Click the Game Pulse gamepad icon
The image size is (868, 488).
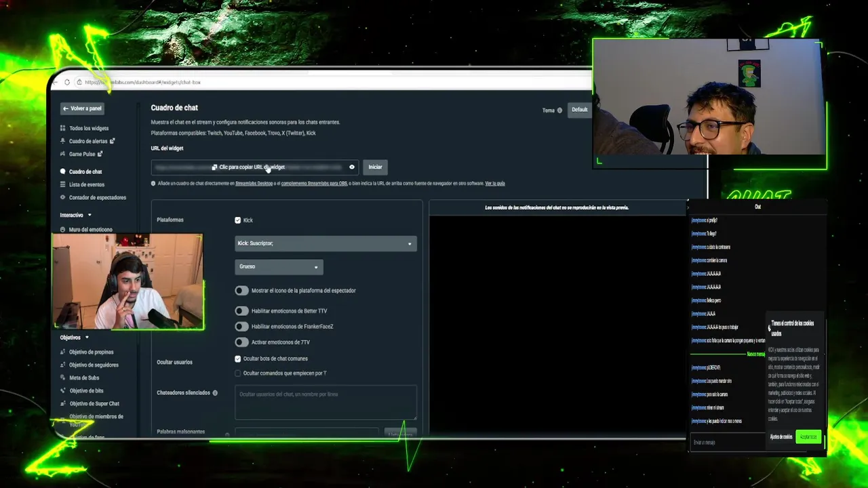[x=63, y=154]
